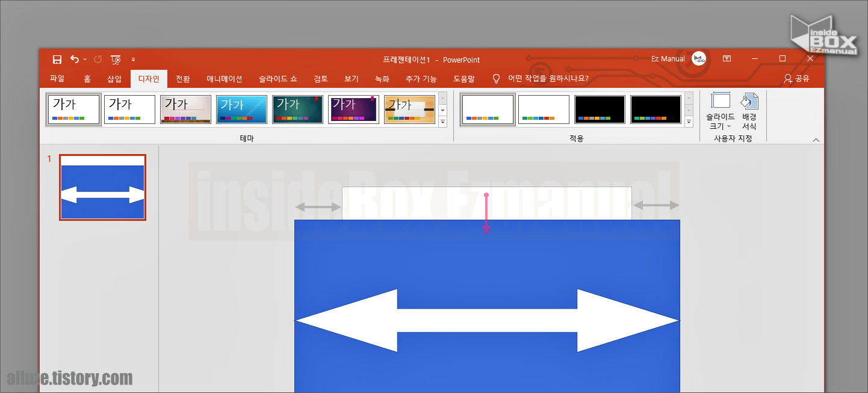
Task: Select the first white variant
Action: click(488, 110)
